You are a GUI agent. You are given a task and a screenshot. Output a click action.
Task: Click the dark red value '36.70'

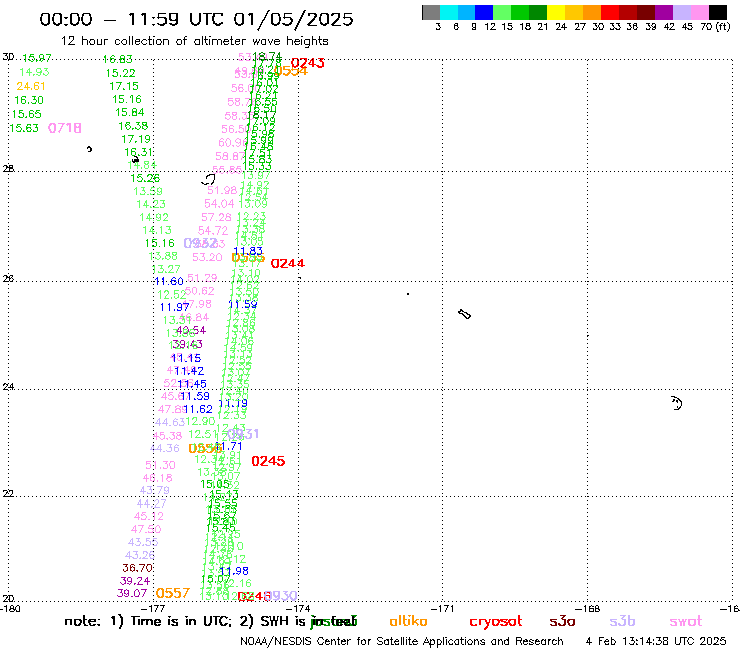click(x=137, y=568)
